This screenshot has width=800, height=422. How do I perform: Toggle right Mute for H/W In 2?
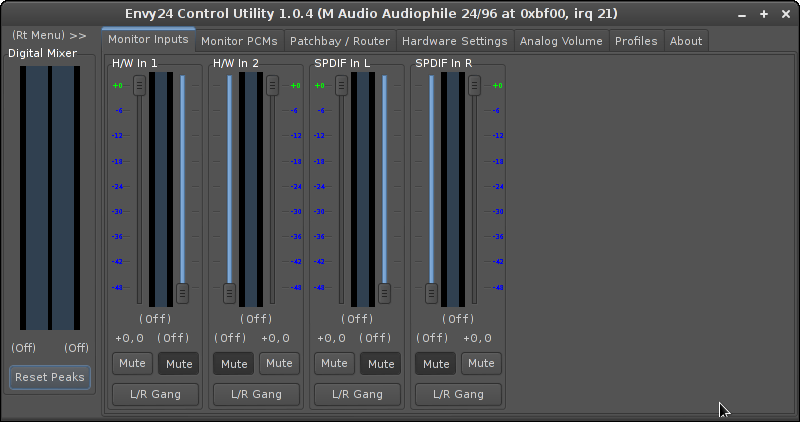pyautogui.click(x=279, y=363)
